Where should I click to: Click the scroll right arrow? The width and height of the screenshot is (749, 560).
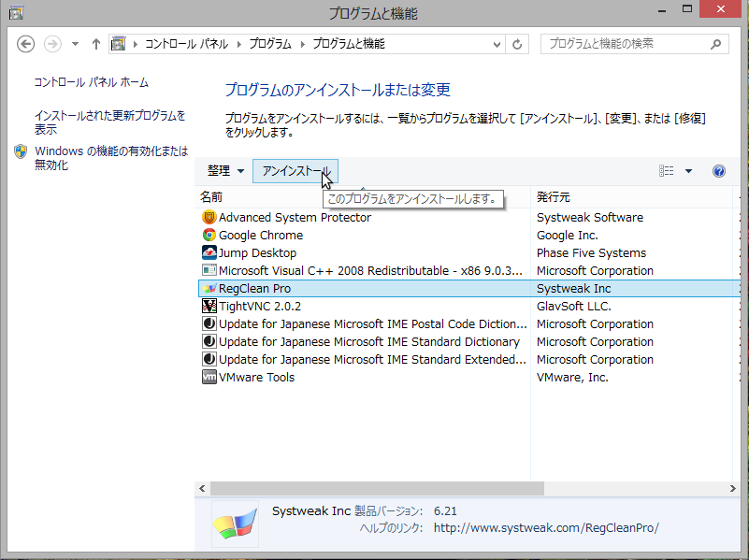732,488
